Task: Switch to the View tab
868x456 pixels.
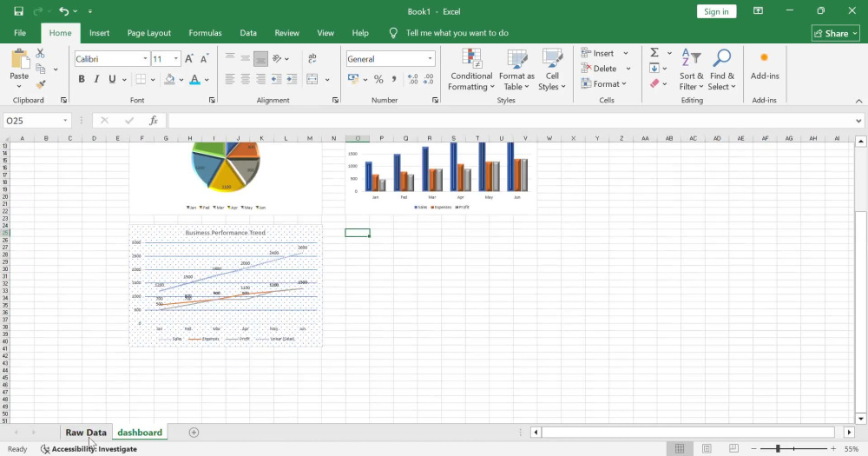Action: tap(325, 33)
